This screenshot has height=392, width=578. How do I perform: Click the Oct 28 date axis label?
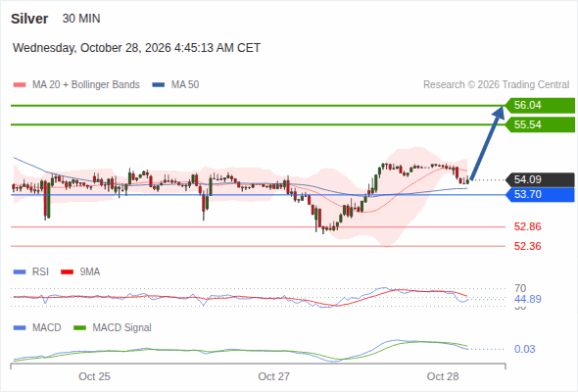click(x=443, y=376)
